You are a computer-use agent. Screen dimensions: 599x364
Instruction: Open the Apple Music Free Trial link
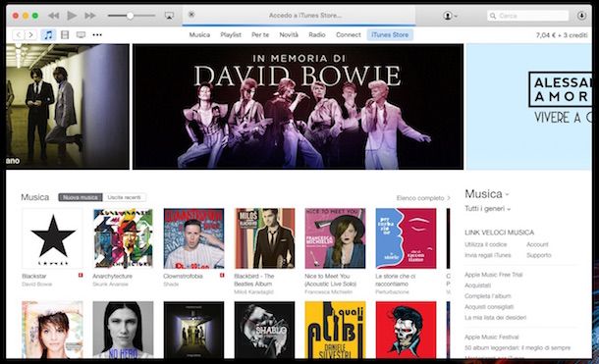(493, 275)
